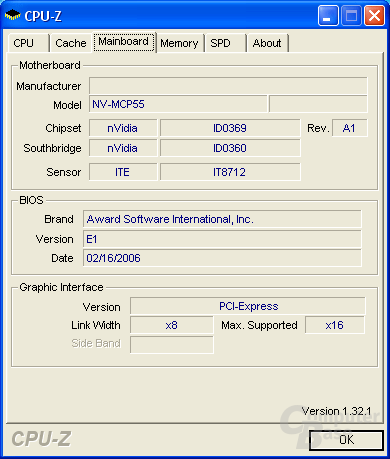The height and width of the screenshot is (459, 390).
Task: Click the chipset ID0369 value
Action: (x=230, y=128)
